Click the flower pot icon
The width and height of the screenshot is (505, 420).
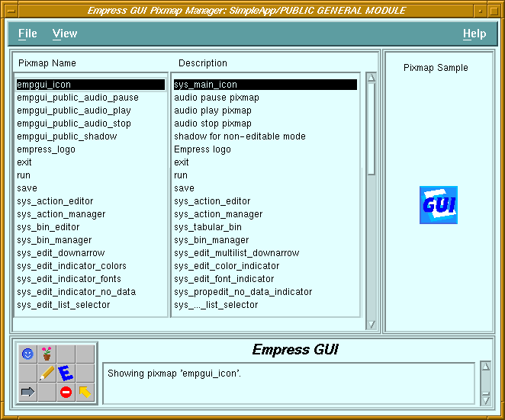[x=47, y=354]
